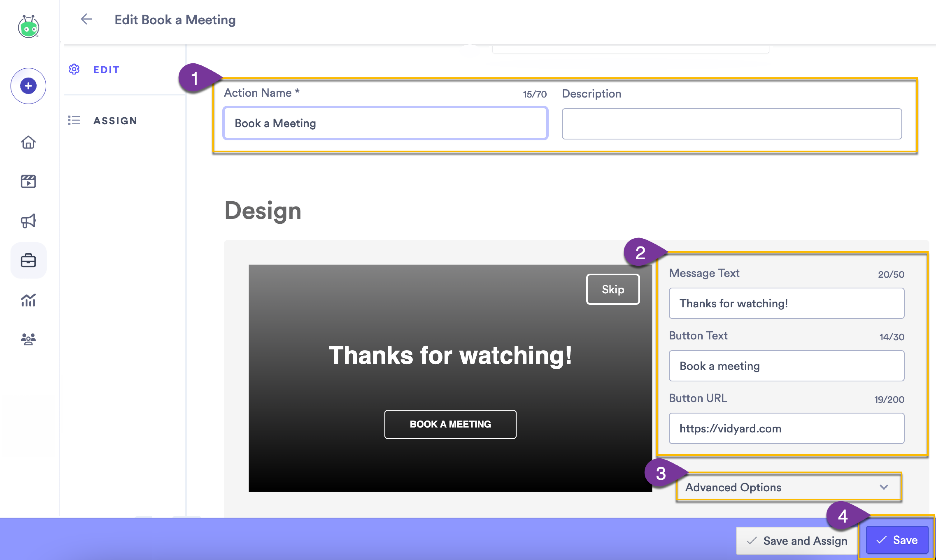
Task: View analytics via the chart icon
Action: click(x=28, y=300)
